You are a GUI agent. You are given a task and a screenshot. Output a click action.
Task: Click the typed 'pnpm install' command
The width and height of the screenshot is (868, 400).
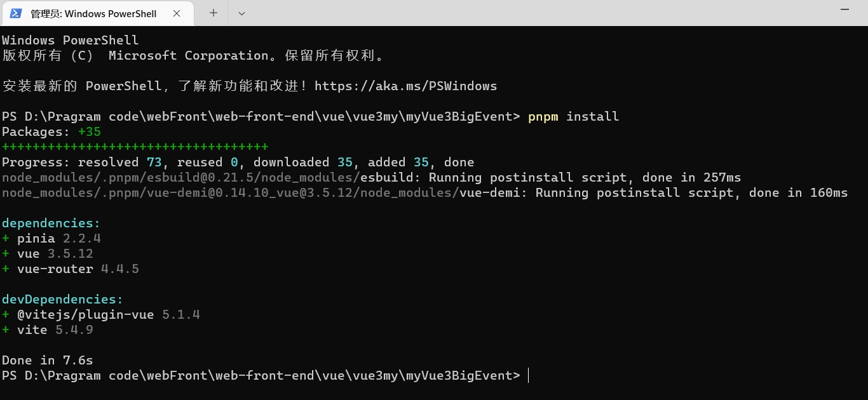click(573, 116)
